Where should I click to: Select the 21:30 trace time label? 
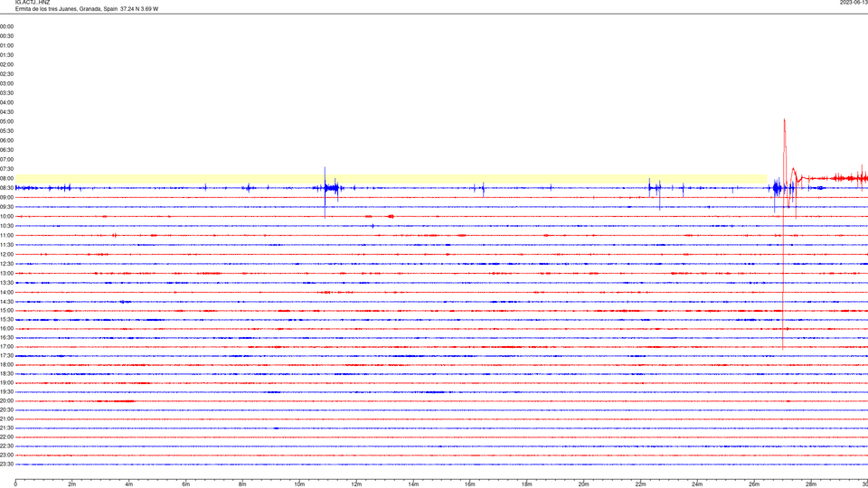click(6, 427)
